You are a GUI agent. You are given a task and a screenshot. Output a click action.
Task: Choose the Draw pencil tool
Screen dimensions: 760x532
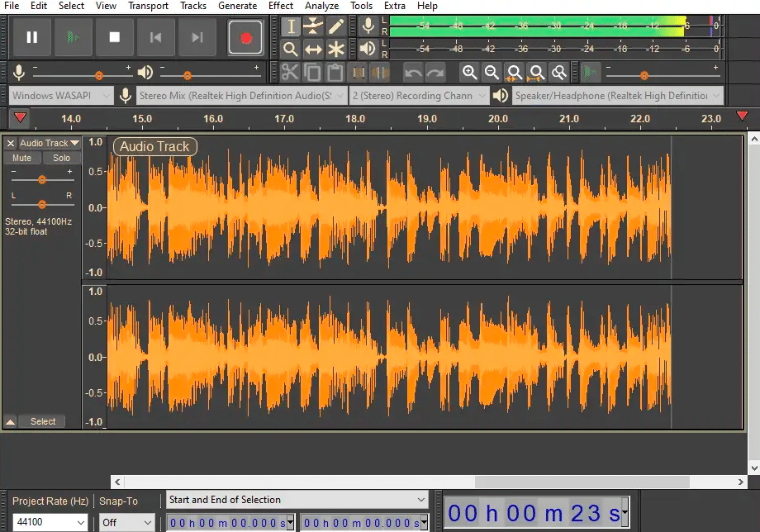[336, 26]
